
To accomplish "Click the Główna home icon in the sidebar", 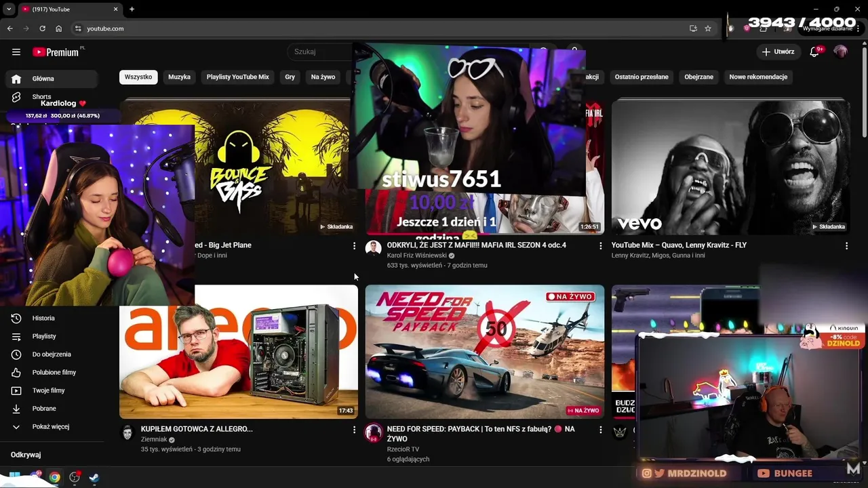I will (16, 79).
